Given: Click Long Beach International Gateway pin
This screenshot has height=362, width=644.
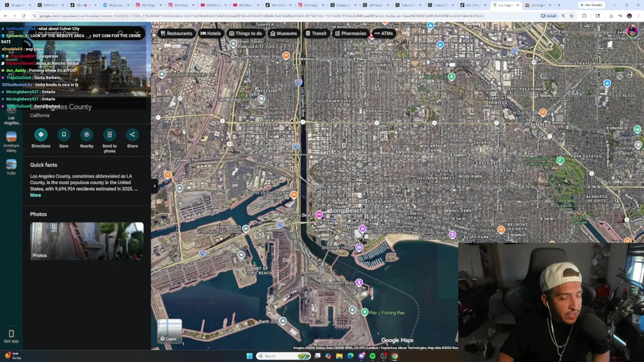Looking at the screenshot, I should (246, 229).
